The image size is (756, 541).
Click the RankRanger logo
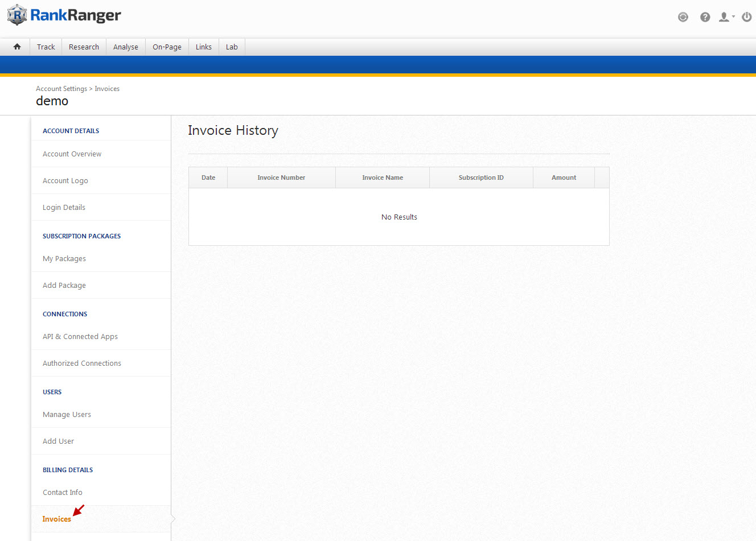pyautogui.click(x=64, y=15)
